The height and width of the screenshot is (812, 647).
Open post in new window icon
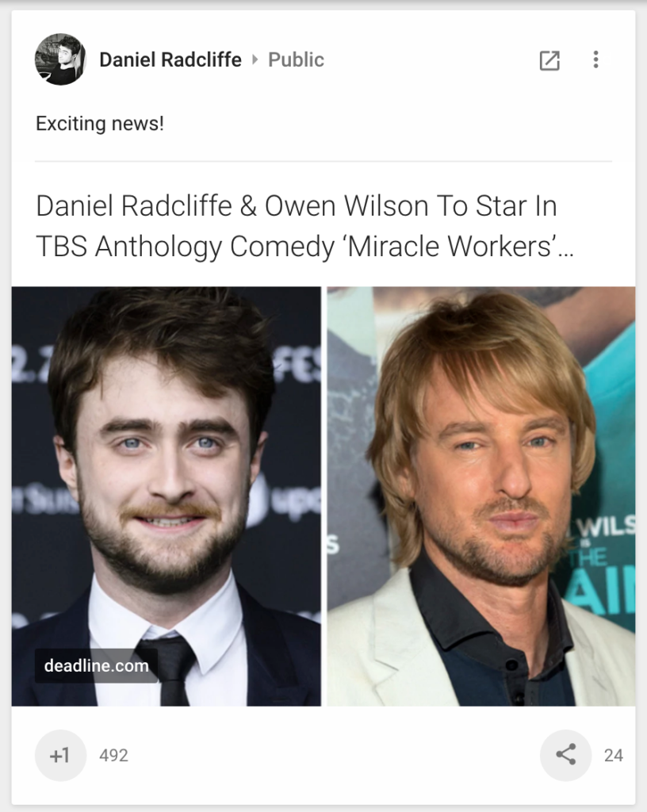(549, 60)
